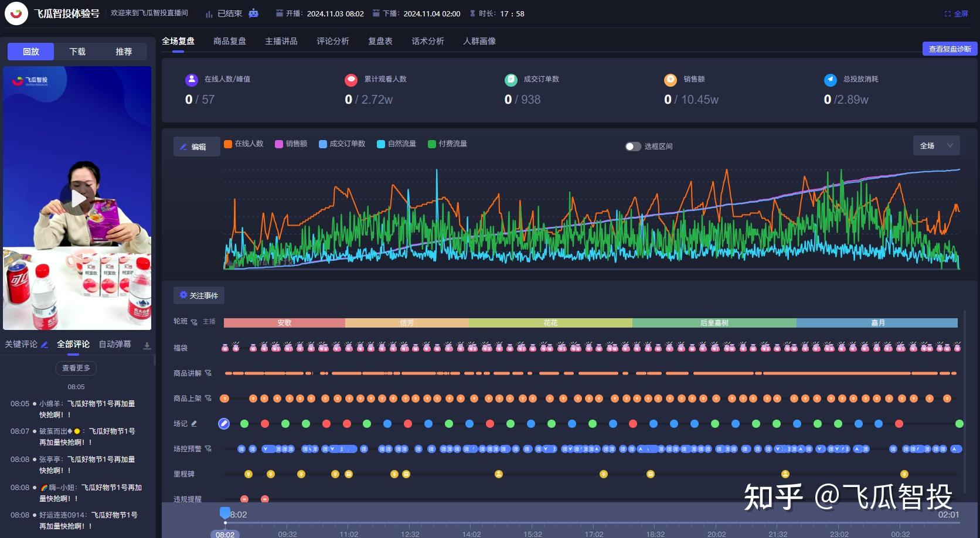Screen dimensions: 980x538
Task: Click the edit pencil next to 关键评论
Action: pyautogui.click(x=45, y=345)
